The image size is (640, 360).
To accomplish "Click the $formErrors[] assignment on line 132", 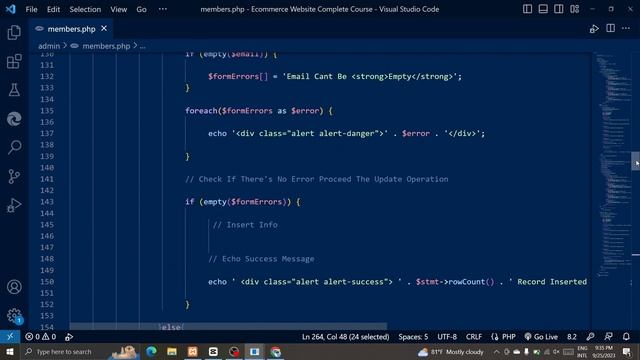I will tap(335, 76).
